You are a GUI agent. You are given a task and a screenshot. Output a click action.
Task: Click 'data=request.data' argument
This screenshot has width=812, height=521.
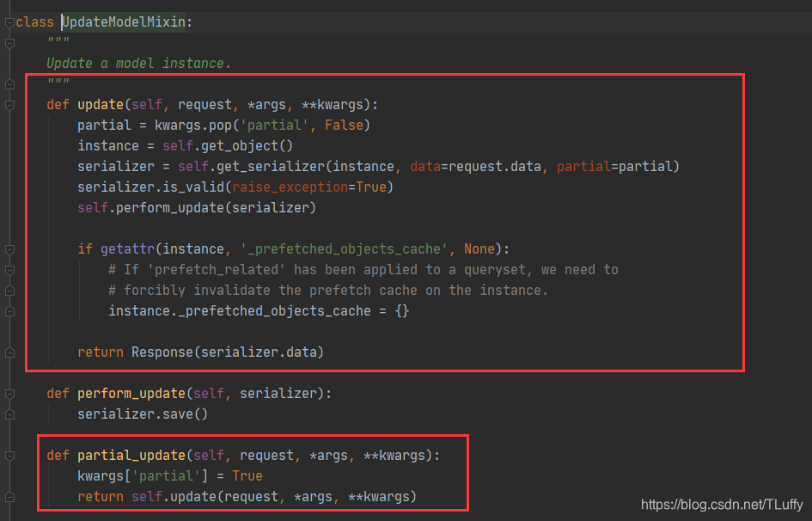point(475,167)
